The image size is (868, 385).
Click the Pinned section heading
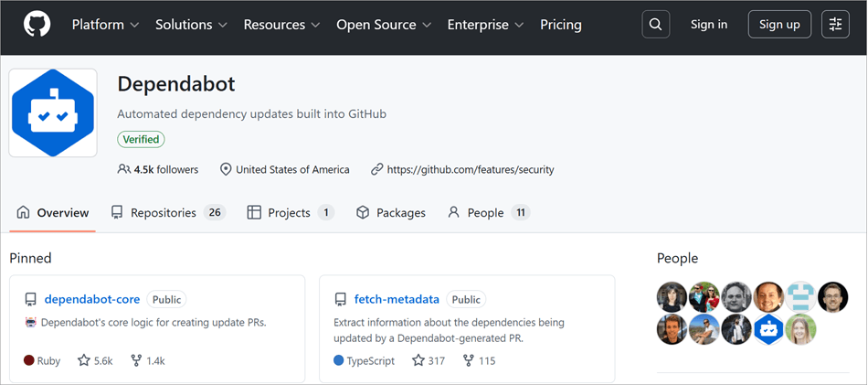[x=30, y=258]
